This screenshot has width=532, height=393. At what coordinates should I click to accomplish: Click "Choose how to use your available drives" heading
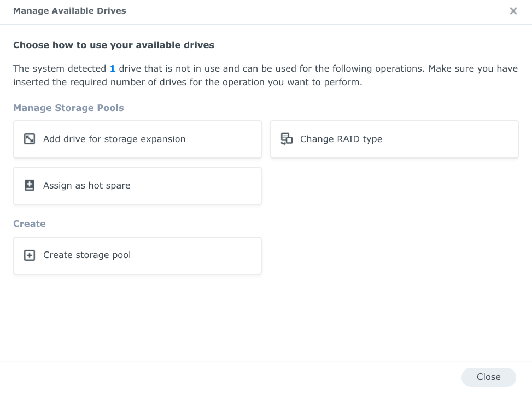click(114, 45)
